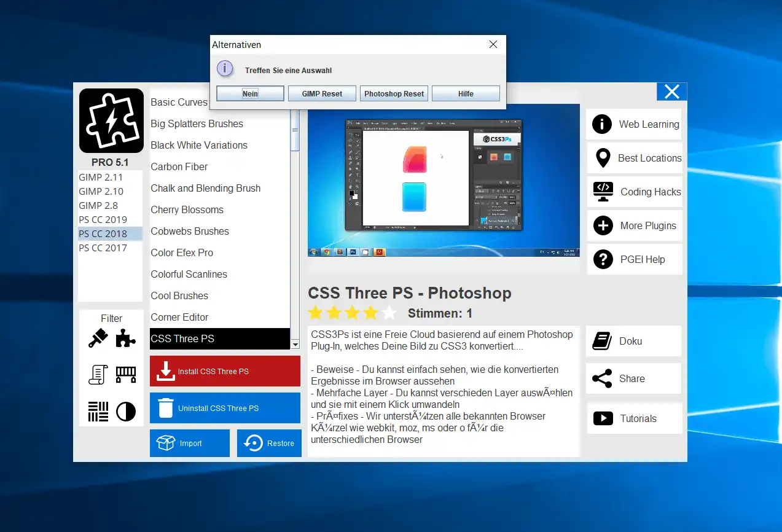This screenshot has height=532, width=782.
Task: Click the install download arrow icon
Action: pyautogui.click(x=165, y=371)
